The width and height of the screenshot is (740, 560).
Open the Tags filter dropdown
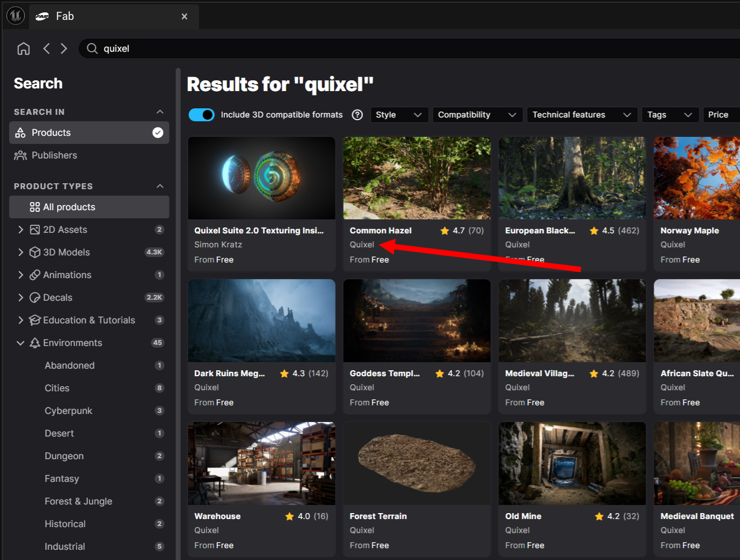point(670,115)
